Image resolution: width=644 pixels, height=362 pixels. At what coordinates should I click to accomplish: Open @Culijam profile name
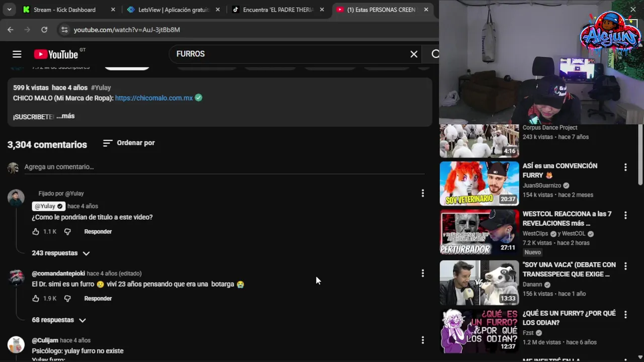pos(45,340)
